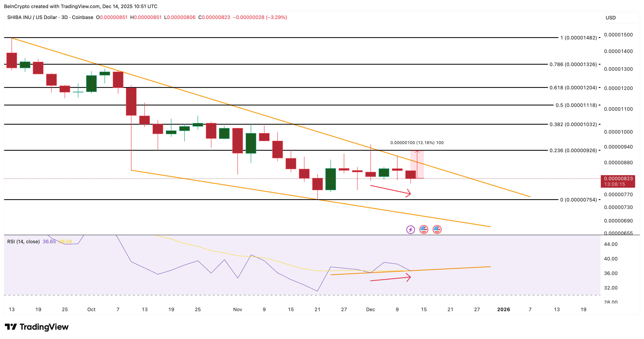Click the 2026 label on the date axis
Screen dimensions: 644x339
coord(503,310)
